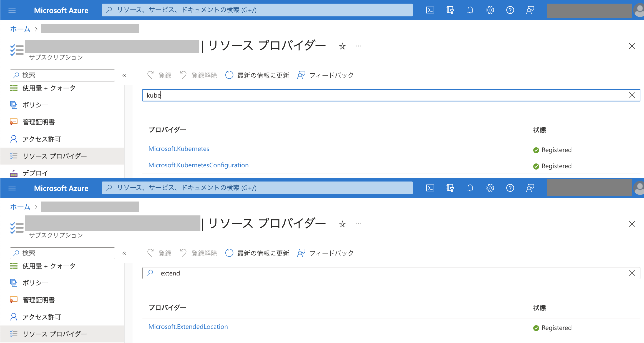Screen dimensions: 644x343
Task: Open help question mark in upper header
Action: coord(510,10)
